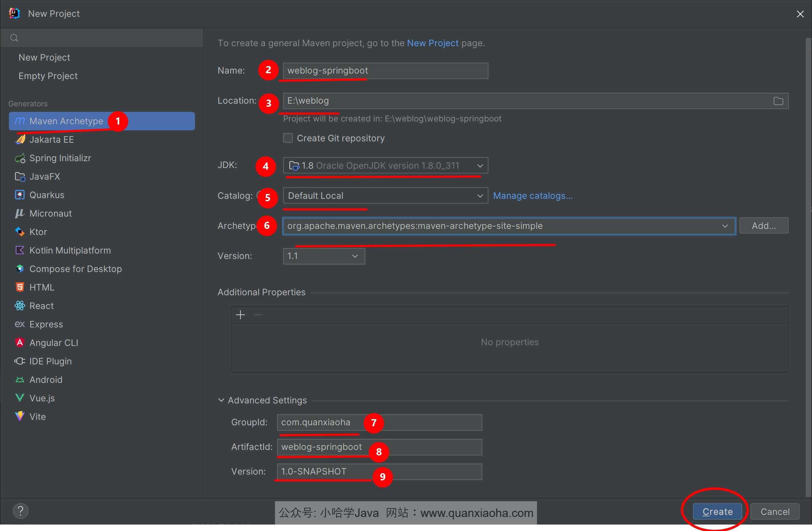812x531 pixels.
Task: Select the Compose for Desktop generator
Action: click(x=102, y=269)
